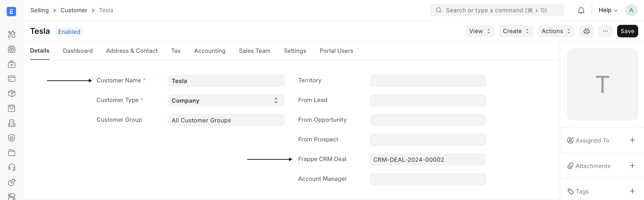Open the three-dots more options menu

[605, 31]
